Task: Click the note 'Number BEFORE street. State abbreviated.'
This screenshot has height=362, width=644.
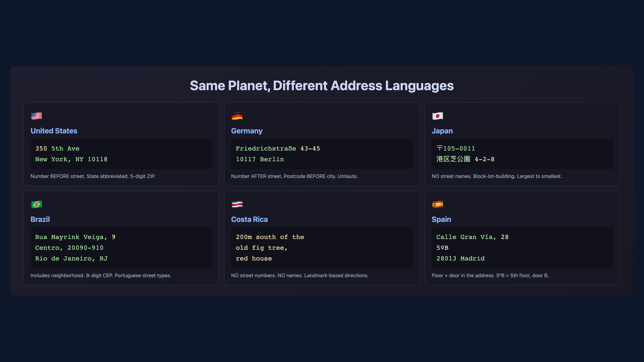Action: click(79, 176)
